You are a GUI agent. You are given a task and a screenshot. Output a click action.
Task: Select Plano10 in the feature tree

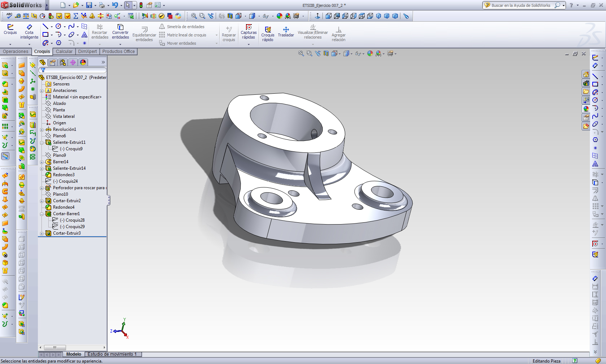point(60,194)
